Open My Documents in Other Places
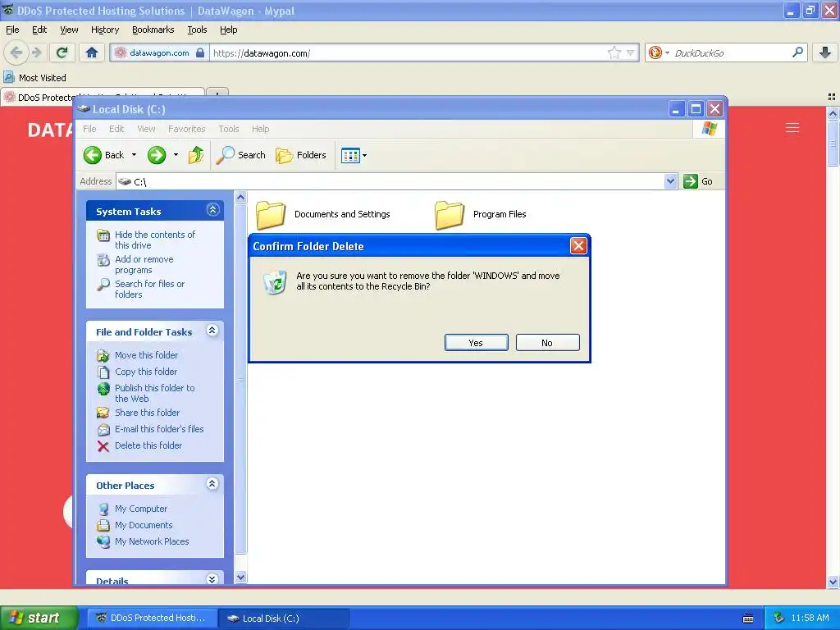This screenshot has width=840, height=630. [144, 525]
